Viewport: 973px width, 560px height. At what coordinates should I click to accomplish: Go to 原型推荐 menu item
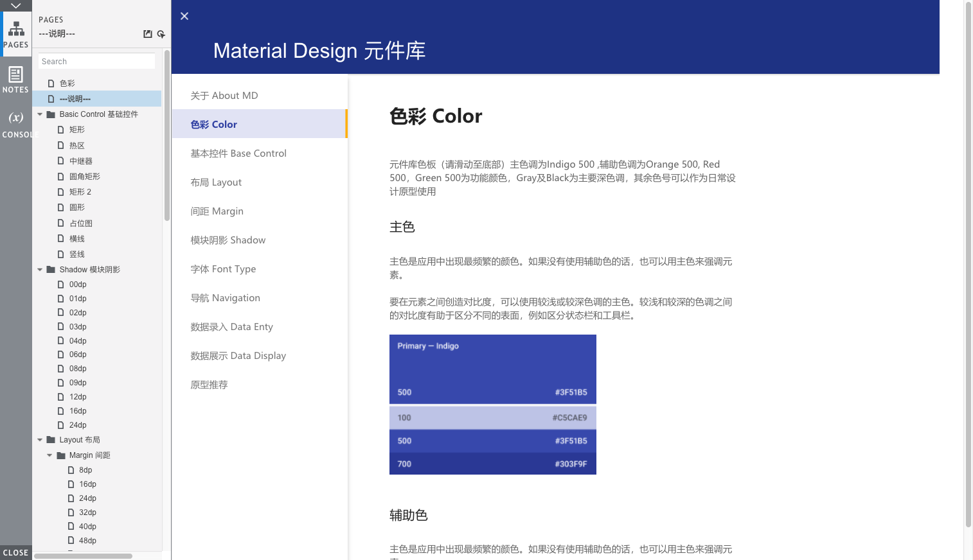point(260,384)
